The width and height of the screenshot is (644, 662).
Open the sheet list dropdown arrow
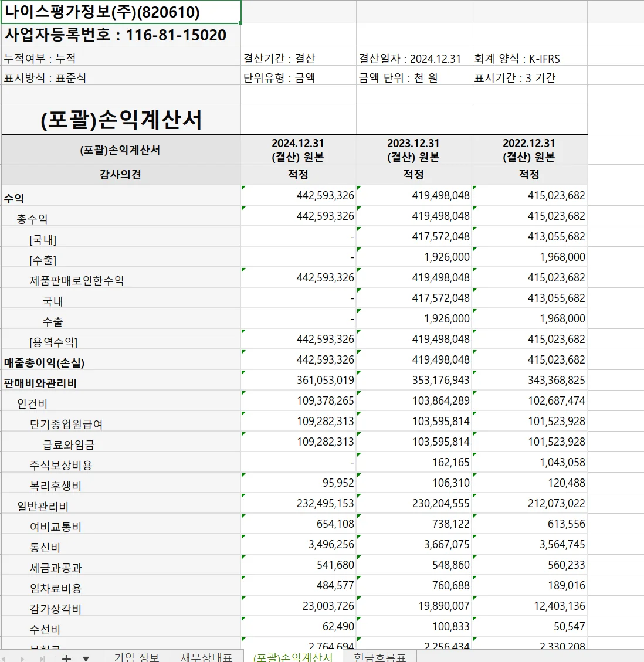pyautogui.click(x=86, y=658)
